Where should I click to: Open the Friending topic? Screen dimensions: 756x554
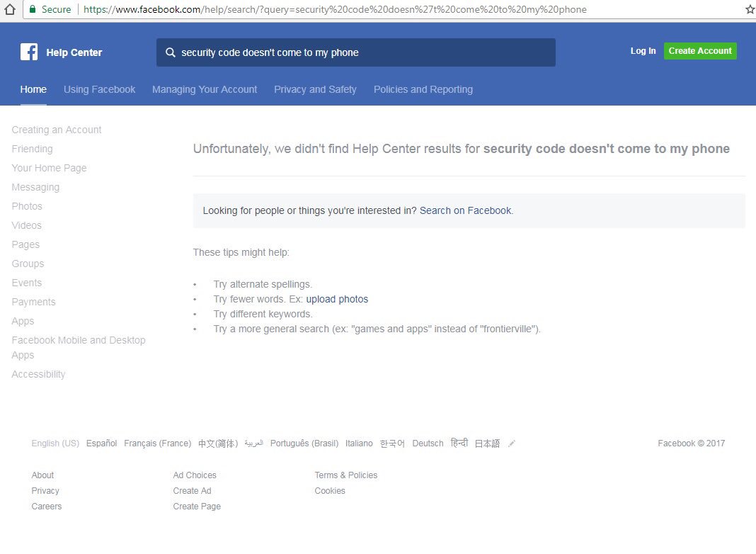pyautogui.click(x=33, y=149)
